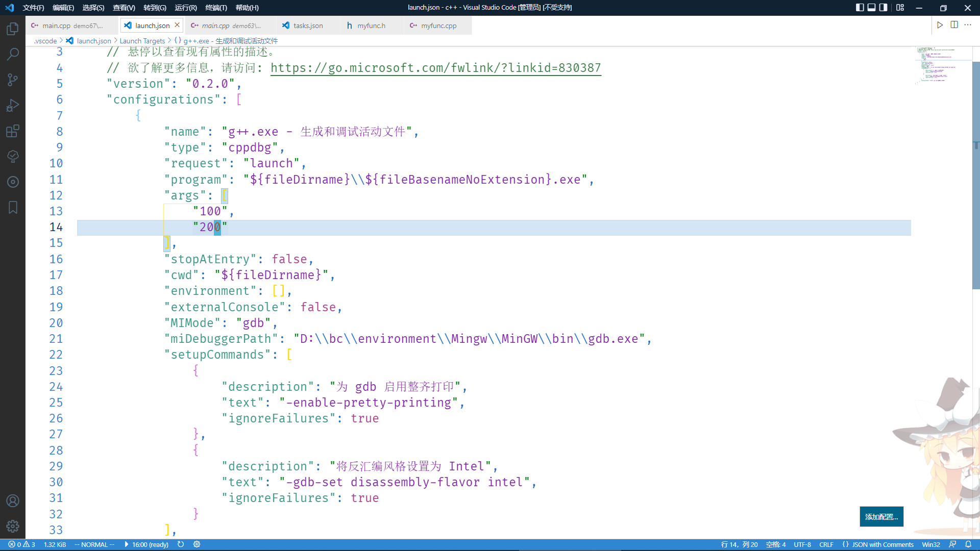Image resolution: width=980 pixels, height=551 pixels.
Task: Run the active file with the play button
Action: pos(940,25)
